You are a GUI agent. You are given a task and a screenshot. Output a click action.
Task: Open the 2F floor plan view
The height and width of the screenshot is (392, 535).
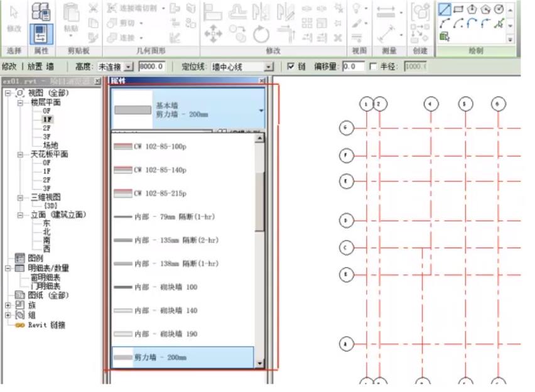46,128
